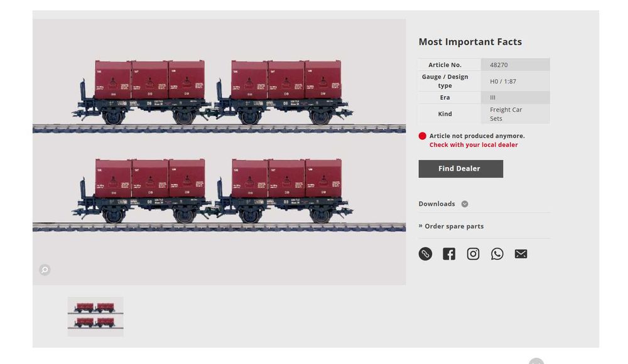
Task: Select the freight car set thumbnail
Action: point(95,316)
